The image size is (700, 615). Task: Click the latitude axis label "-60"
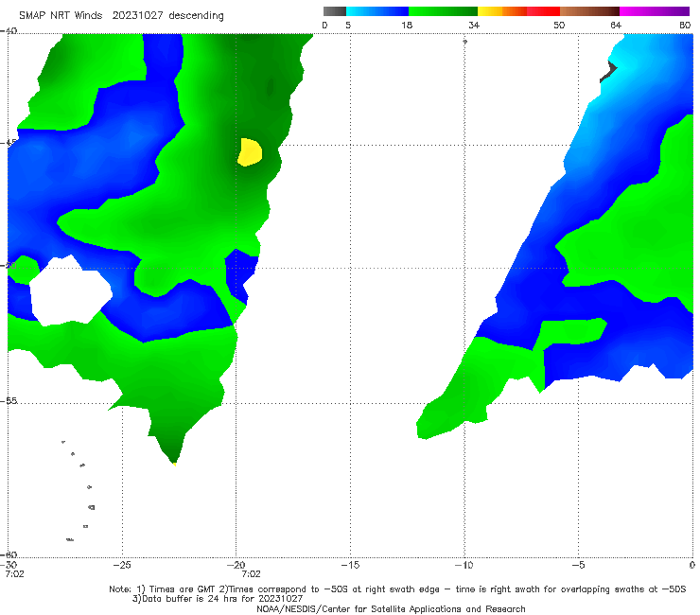(9, 554)
